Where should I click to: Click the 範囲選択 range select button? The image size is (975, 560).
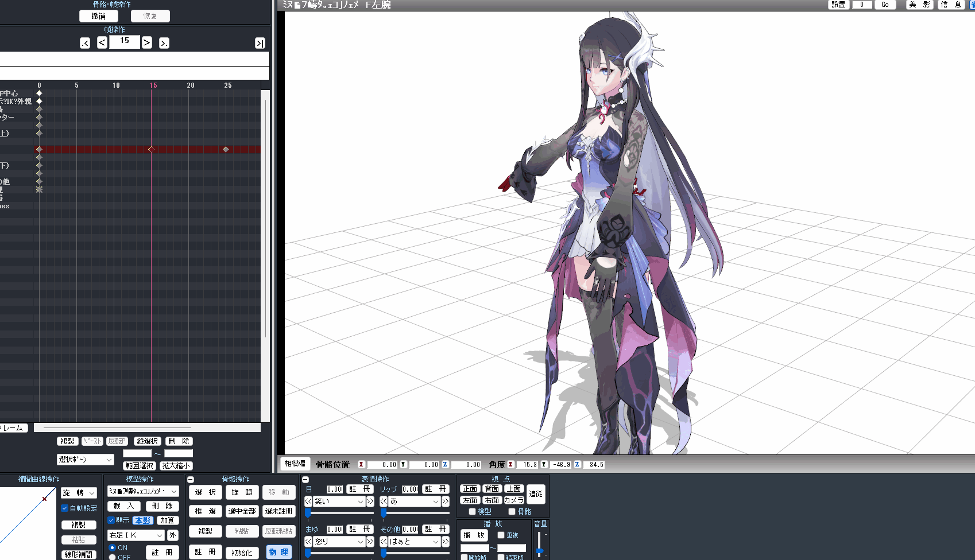coord(140,466)
